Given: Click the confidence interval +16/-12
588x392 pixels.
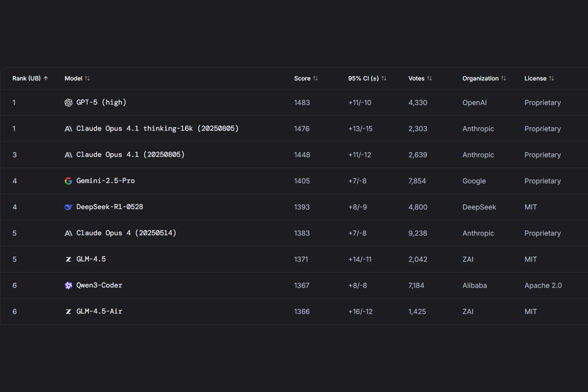Looking at the screenshot, I should click(361, 312).
